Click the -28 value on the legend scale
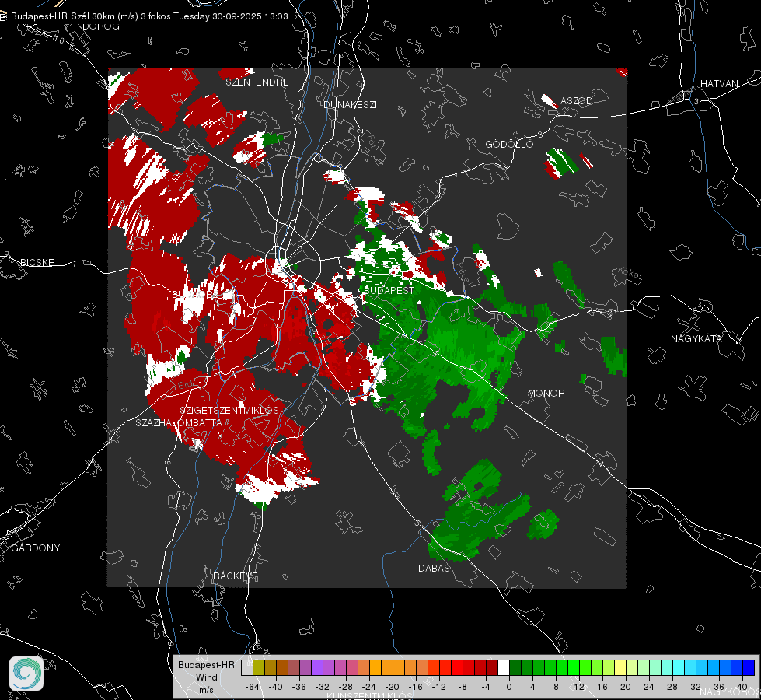The width and height of the screenshot is (761, 700). click(x=346, y=687)
